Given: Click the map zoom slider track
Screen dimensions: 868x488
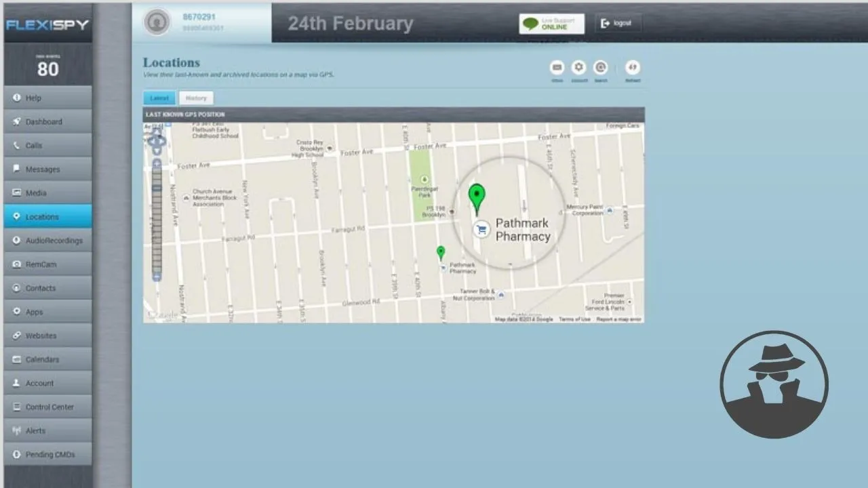Looking at the screenshot, I should [x=157, y=220].
